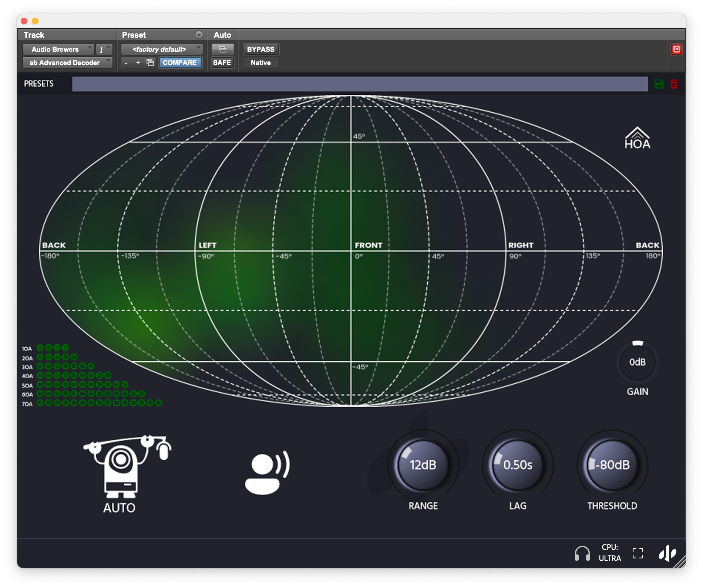Click the Track header label
The width and height of the screenshot is (703, 588).
coord(34,35)
